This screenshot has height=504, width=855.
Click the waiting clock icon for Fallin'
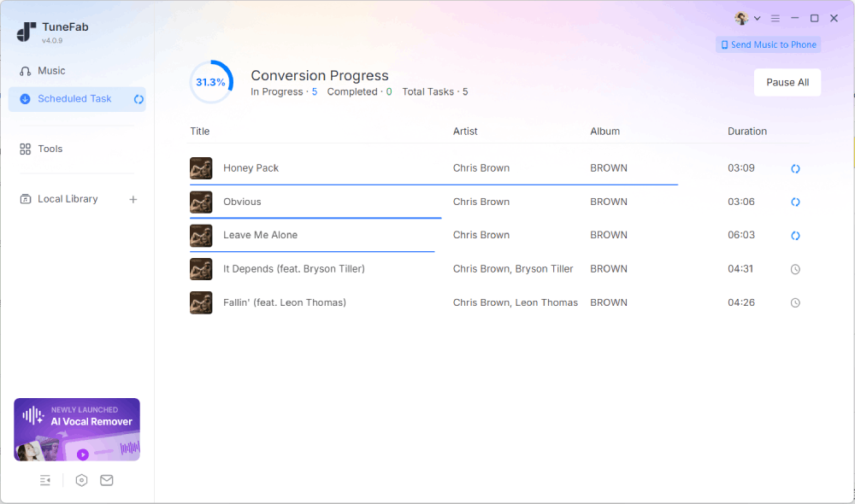pyautogui.click(x=795, y=303)
